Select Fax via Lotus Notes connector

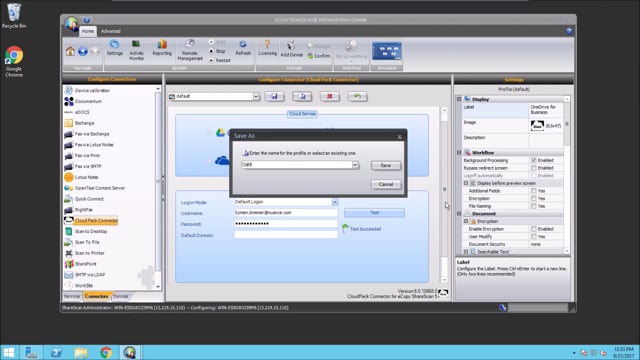89,144
